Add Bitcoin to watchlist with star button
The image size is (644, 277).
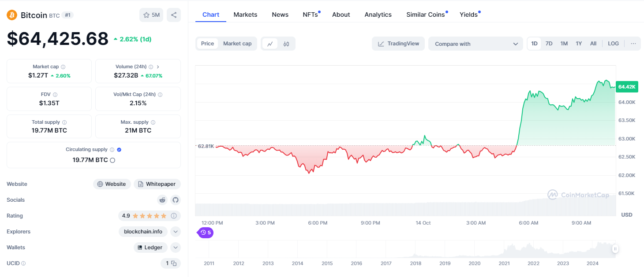(151, 15)
